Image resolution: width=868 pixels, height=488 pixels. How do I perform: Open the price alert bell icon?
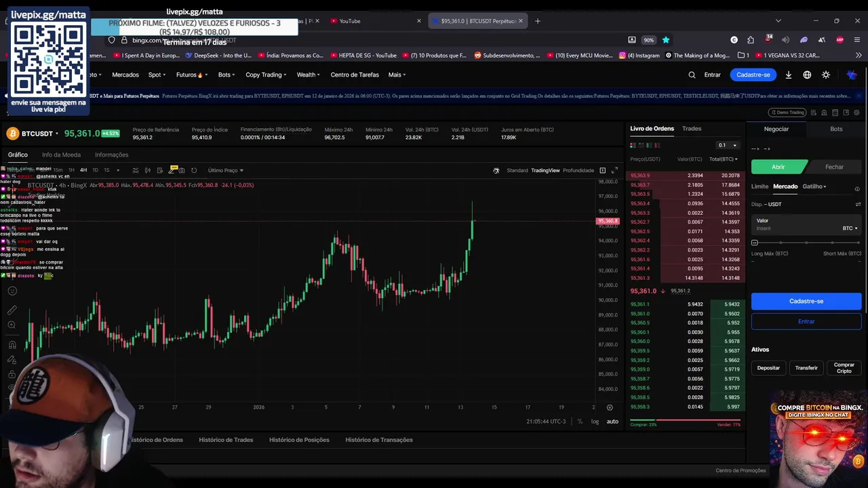824,113
